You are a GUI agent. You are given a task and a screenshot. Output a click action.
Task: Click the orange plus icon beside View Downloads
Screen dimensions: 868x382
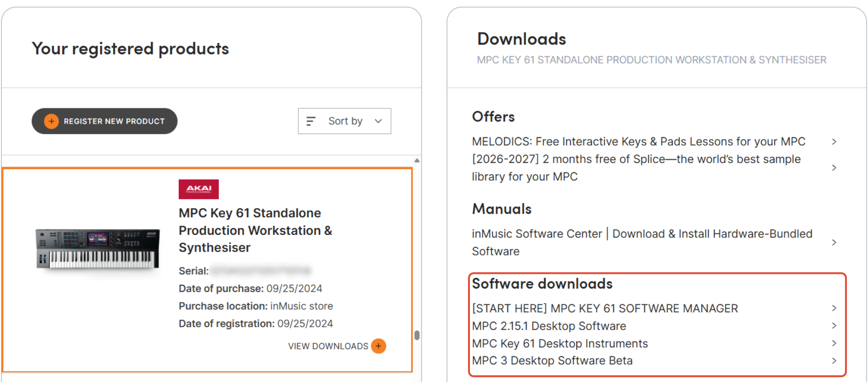click(x=378, y=346)
